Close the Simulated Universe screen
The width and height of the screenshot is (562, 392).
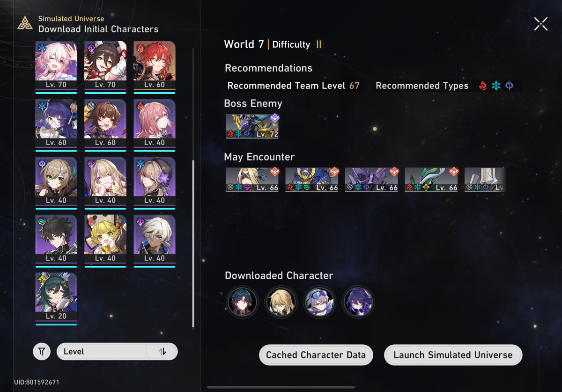pos(540,24)
